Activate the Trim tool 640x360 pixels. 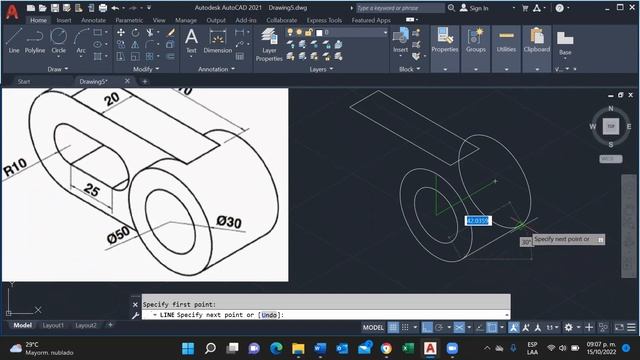pos(150,33)
